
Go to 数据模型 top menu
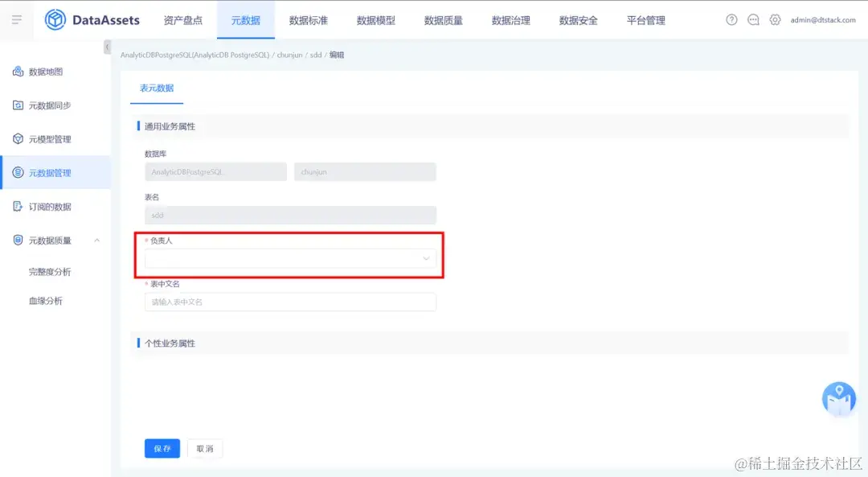[x=376, y=20]
